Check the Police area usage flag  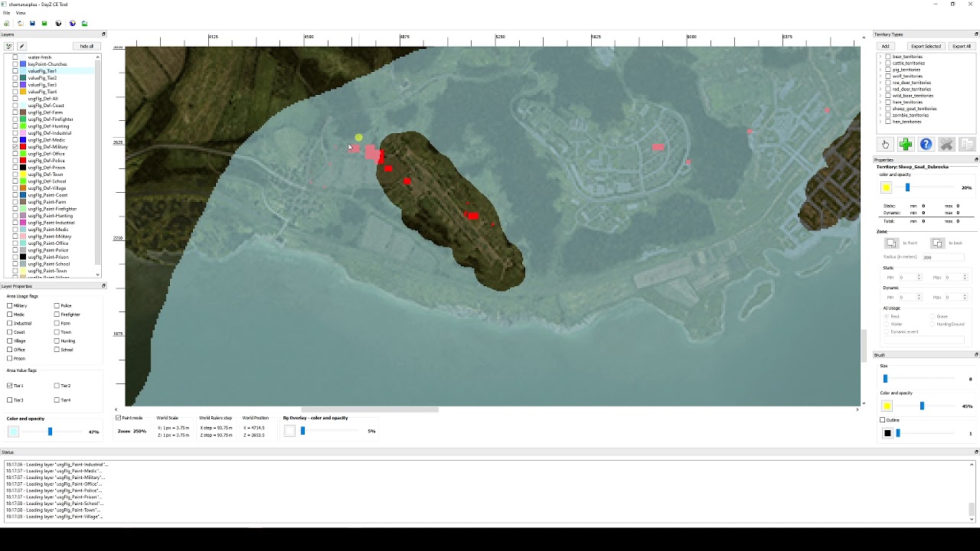coord(57,305)
